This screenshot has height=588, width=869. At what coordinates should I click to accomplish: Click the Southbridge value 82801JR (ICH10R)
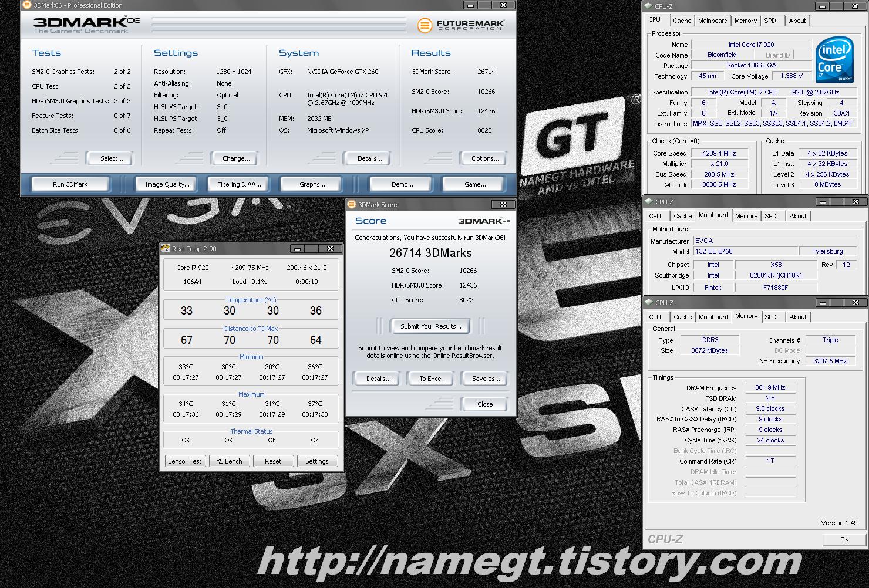[x=776, y=275]
